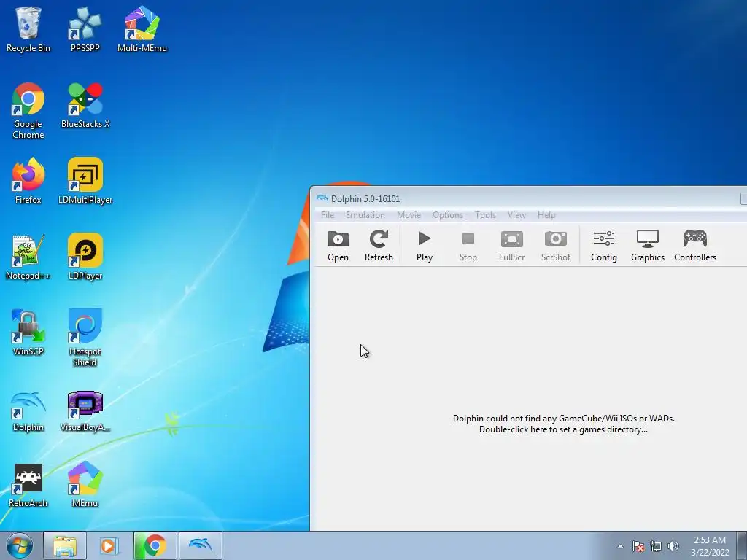
Task: Open the Tools menu
Action: pos(485,215)
